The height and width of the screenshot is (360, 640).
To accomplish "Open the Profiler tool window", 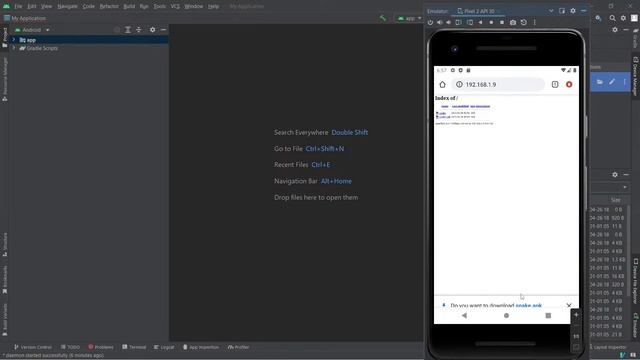I will [x=238, y=347].
